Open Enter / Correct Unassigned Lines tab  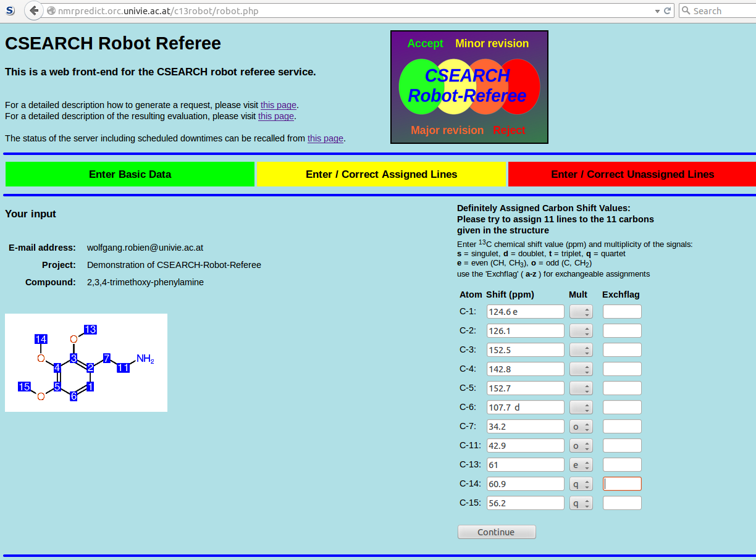pos(632,174)
